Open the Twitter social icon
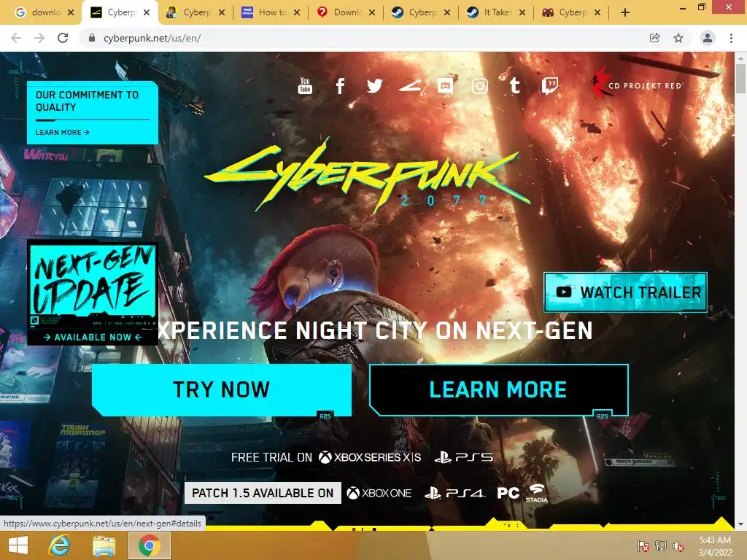 375,86
